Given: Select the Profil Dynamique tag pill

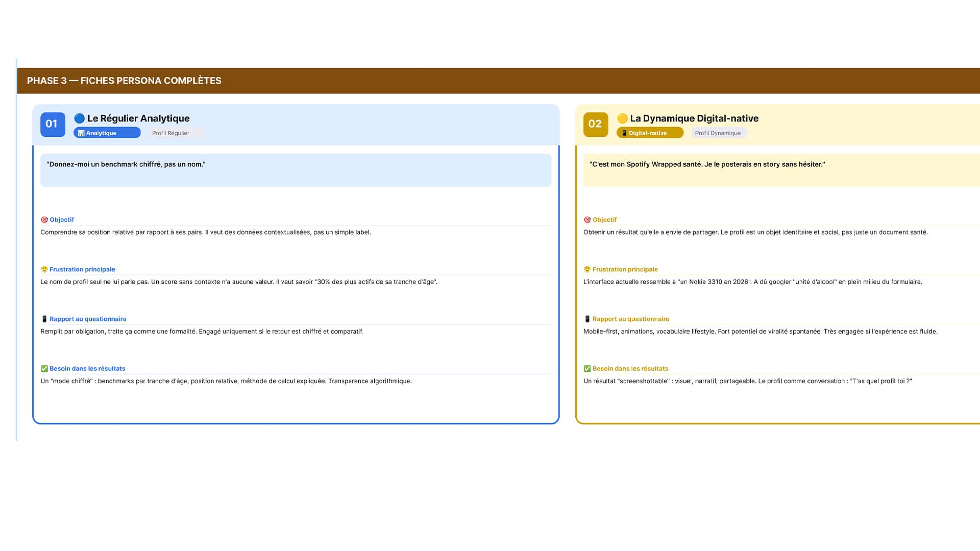Looking at the screenshot, I should (719, 133).
